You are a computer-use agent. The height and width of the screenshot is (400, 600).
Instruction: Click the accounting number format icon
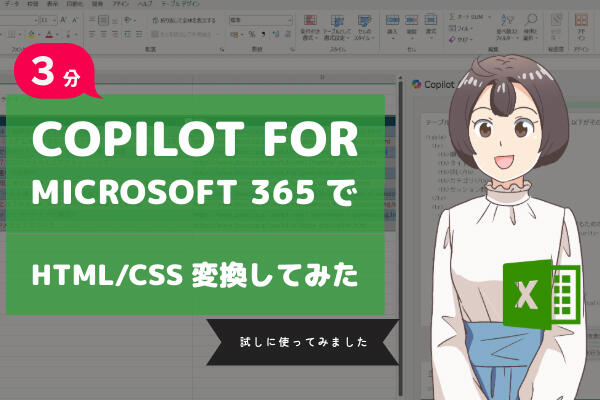coord(235,35)
